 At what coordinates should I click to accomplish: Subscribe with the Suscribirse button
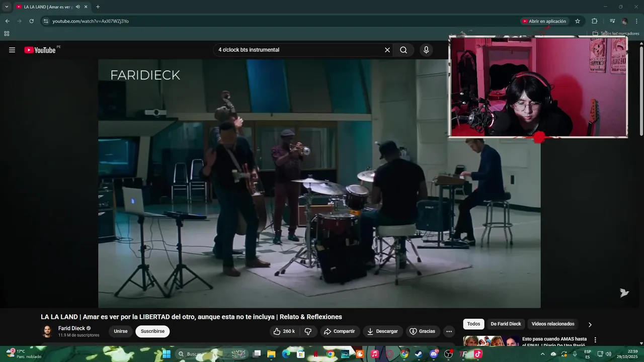tap(152, 331)
